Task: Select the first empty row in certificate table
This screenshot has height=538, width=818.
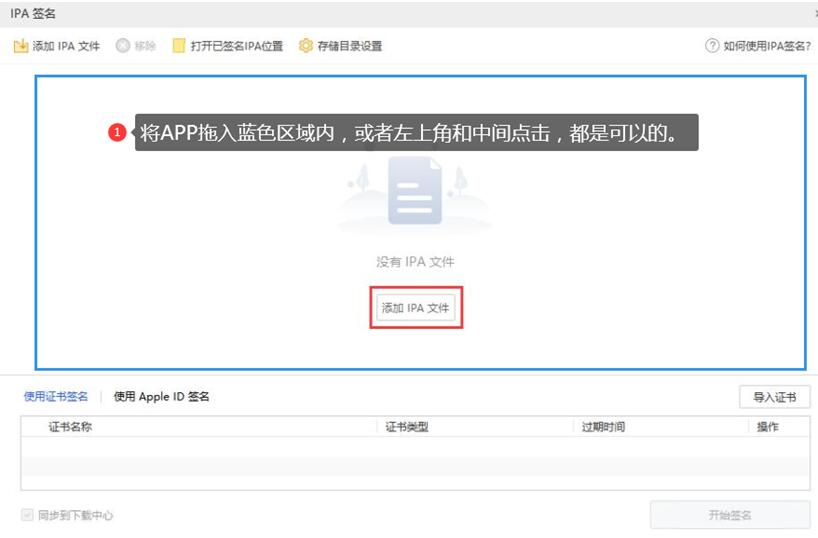Action: [414, 446]
